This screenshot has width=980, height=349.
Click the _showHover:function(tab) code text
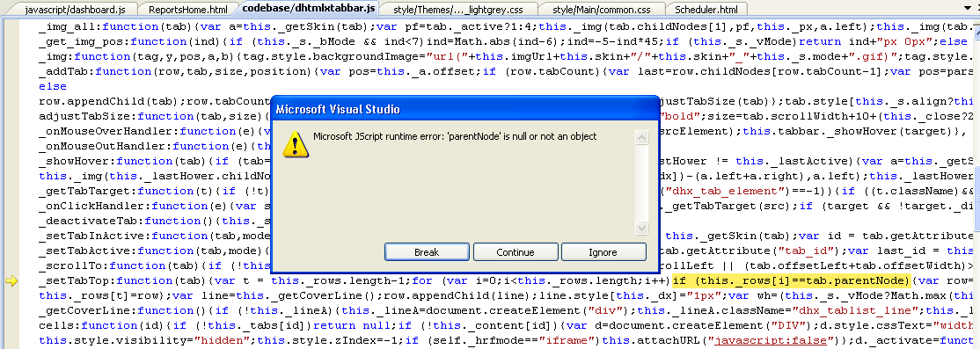click(x=121, y=161)
